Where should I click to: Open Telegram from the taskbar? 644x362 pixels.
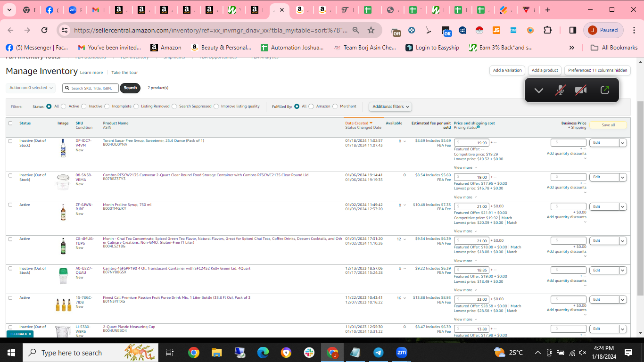point(379,353)
